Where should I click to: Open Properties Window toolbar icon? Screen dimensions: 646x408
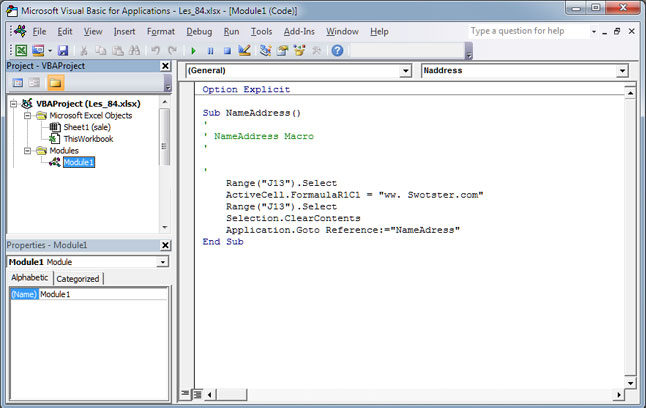click(283, 51)
